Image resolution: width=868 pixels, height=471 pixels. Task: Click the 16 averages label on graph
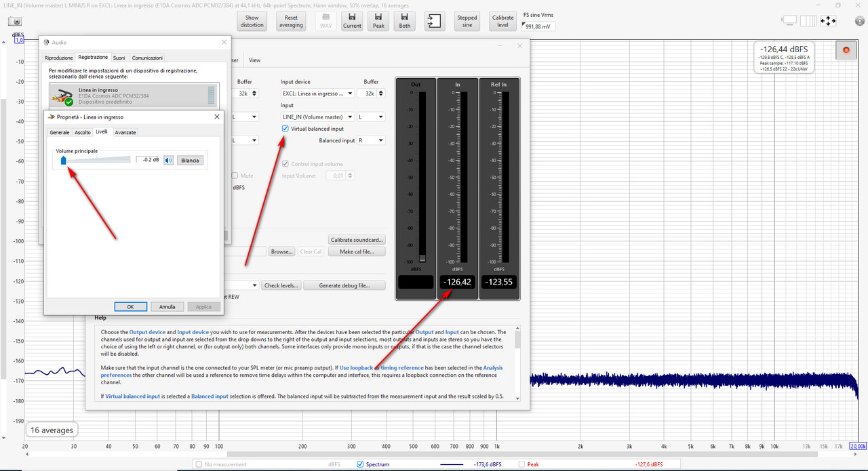point(52,430)
